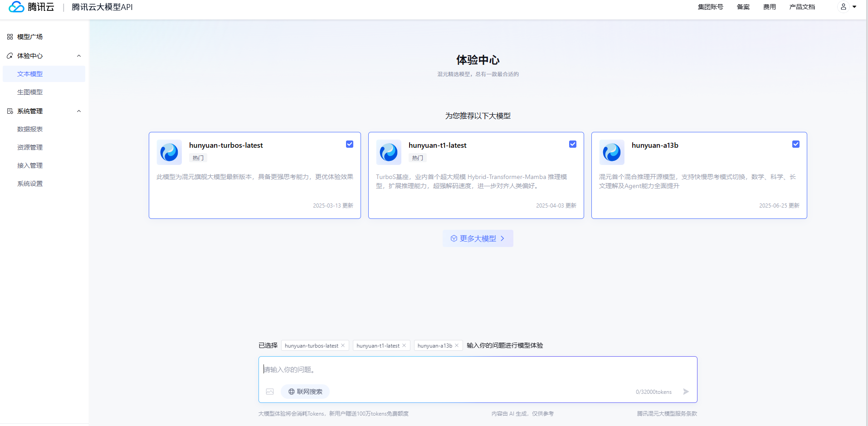Remove hunyuan-t1-latest tag from selection
868x426 pixels.
coord(404,345)
